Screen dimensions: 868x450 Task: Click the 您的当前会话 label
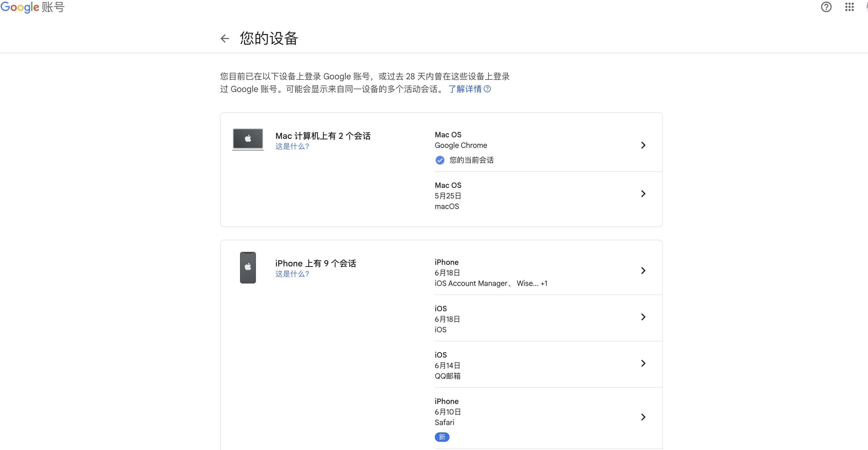(471, 160)
